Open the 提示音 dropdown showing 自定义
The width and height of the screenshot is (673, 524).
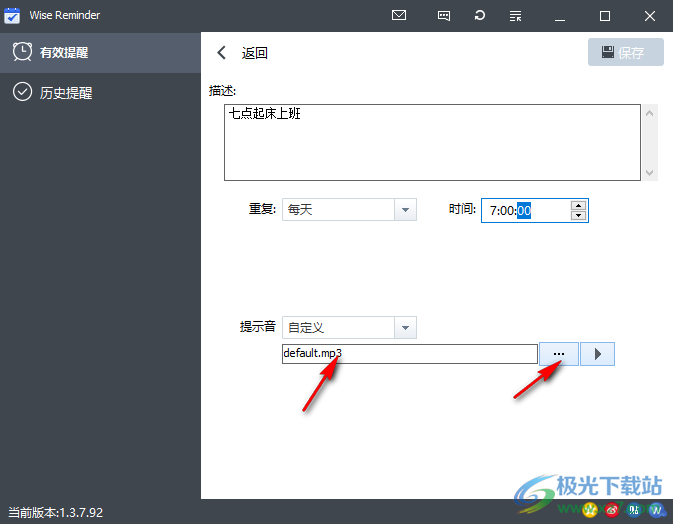(349, 327)
